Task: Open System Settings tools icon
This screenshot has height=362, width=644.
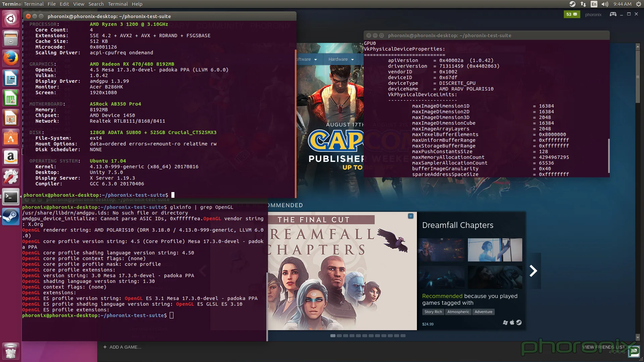Action: 11,177
